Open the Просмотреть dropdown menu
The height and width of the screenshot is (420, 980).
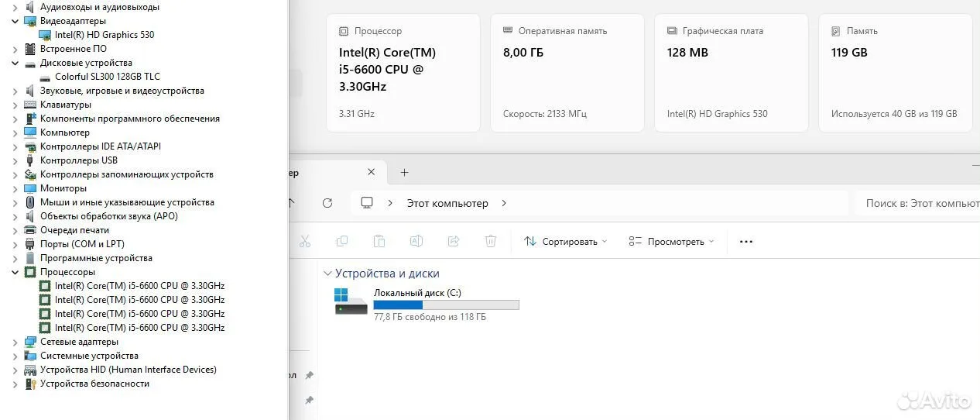[671, 242]
